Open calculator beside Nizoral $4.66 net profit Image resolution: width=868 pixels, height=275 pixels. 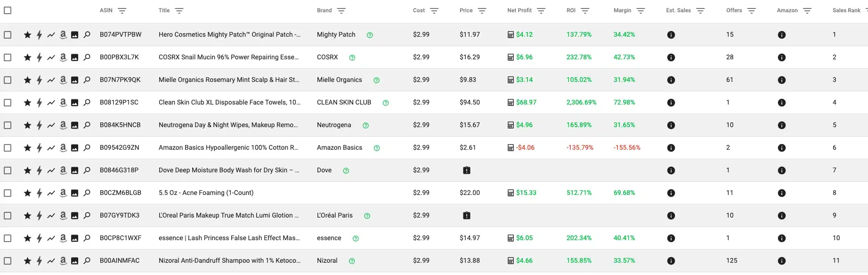[x=511, y=261]
